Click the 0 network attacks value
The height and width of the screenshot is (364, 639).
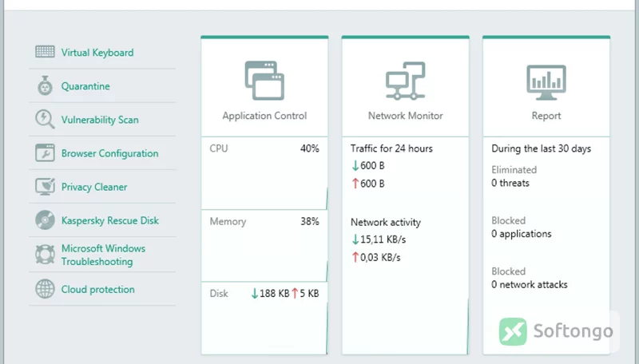click(530, 285)
